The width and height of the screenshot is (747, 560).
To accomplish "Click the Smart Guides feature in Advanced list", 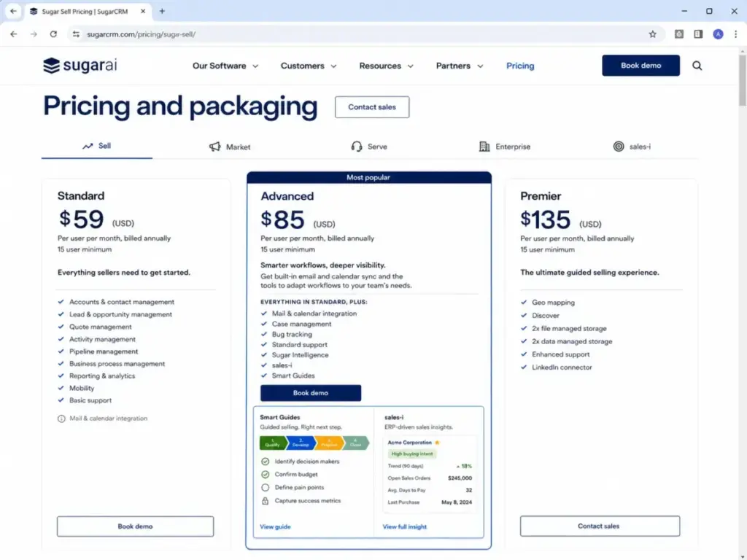I will coord(293,376).
